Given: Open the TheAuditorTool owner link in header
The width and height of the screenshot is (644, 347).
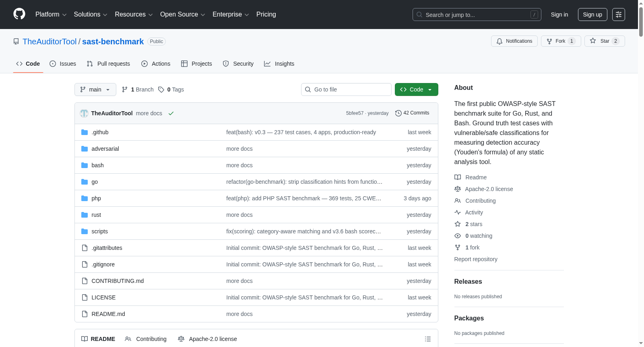Looking at the screenshot, I should coord(50,42).
